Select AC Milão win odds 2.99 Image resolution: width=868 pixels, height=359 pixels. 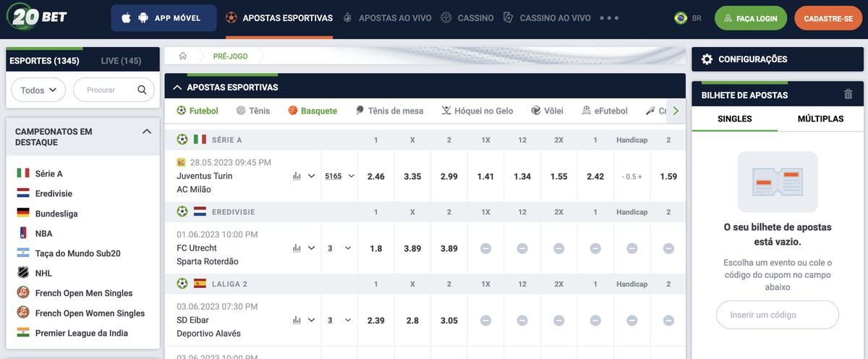coord(449,176)
